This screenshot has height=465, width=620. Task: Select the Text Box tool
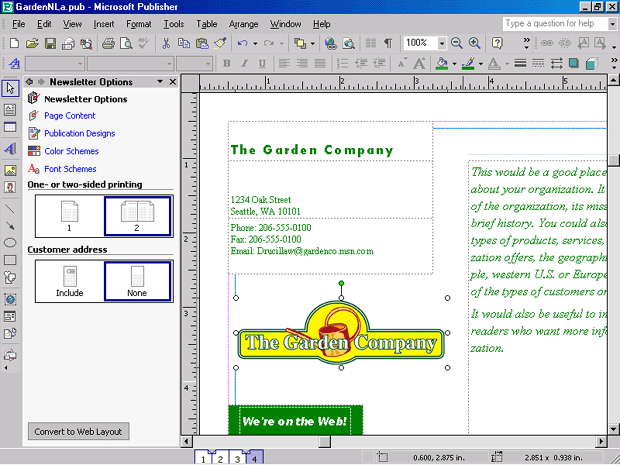10,110
